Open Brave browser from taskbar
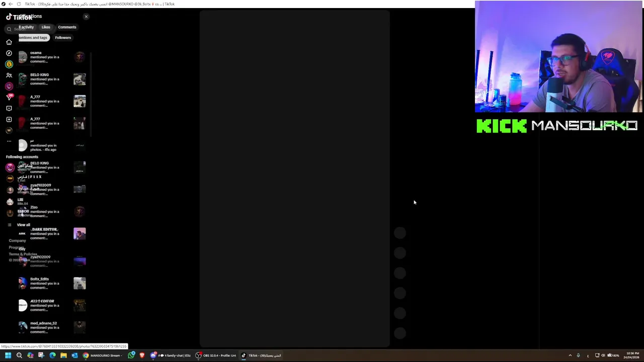Screen dimensions: 644x362 pos(142,355)
